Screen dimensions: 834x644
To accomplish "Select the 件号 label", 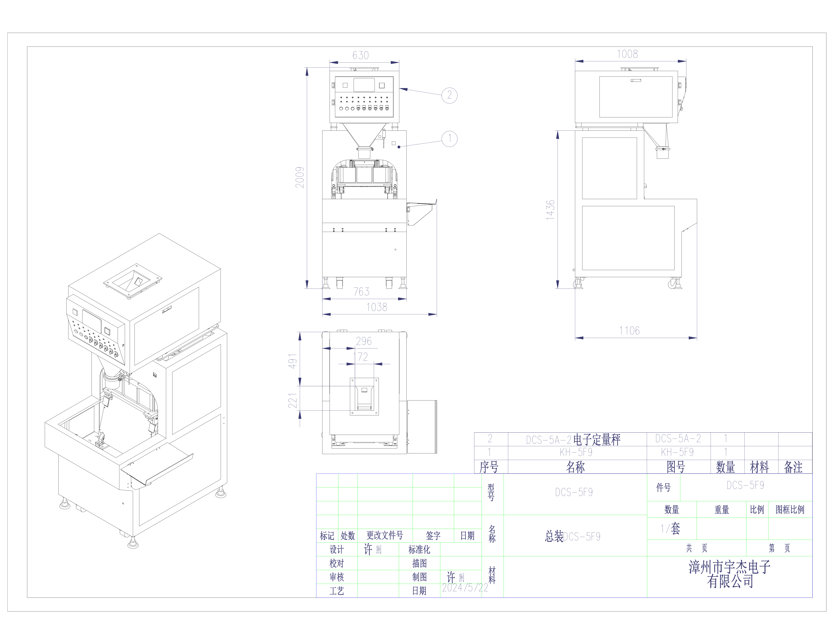I will (663, 487).
